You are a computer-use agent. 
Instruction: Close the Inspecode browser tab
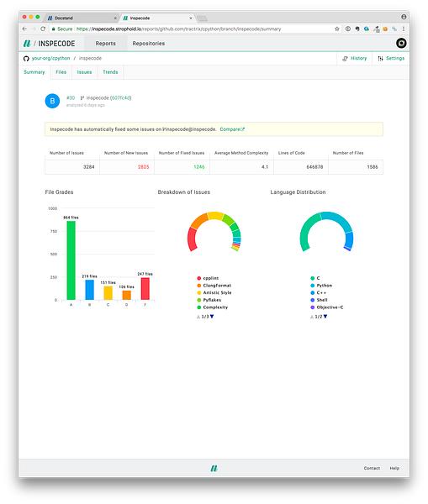click(x=191, y=18)
